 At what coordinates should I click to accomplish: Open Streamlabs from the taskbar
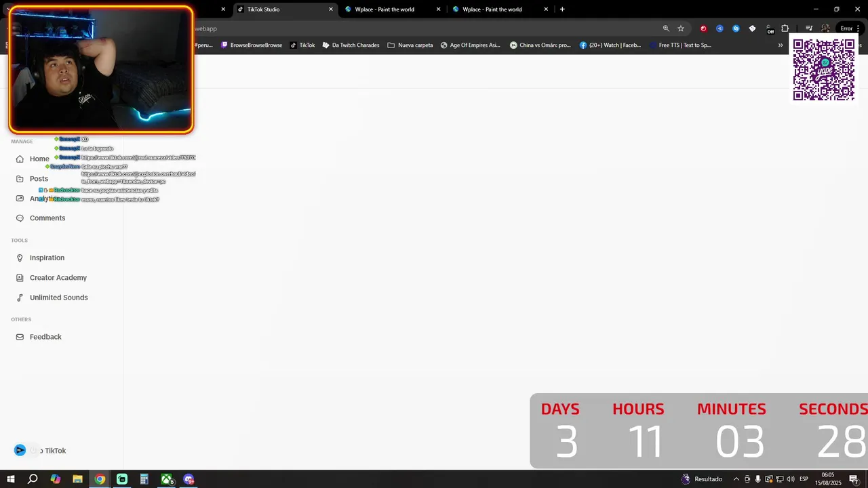click(122, 479)
